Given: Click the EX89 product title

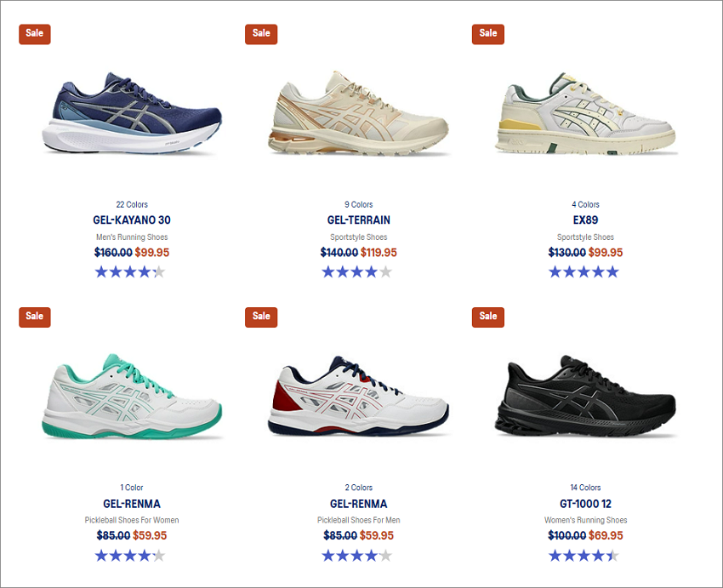Looking at the screenshot, I should [585, 220].
